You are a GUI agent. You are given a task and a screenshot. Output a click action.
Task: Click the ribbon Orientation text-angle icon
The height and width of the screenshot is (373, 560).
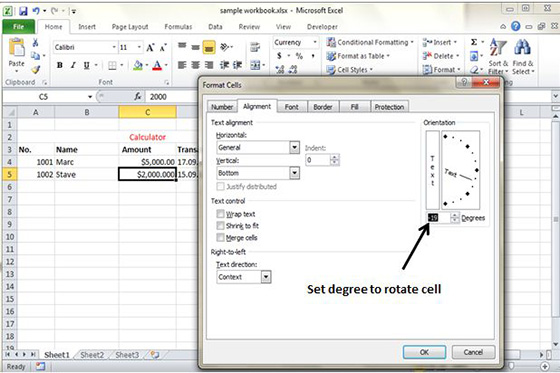(x=225, y=47)
